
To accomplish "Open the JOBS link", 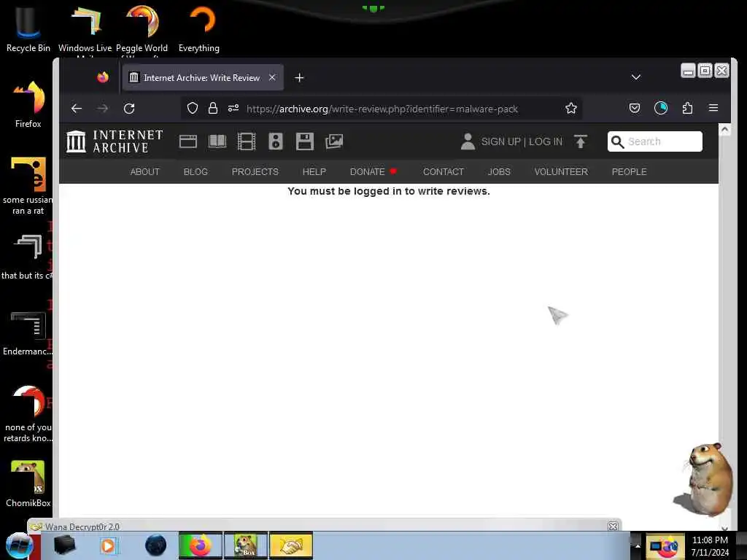I will click(x=499, y=172).
